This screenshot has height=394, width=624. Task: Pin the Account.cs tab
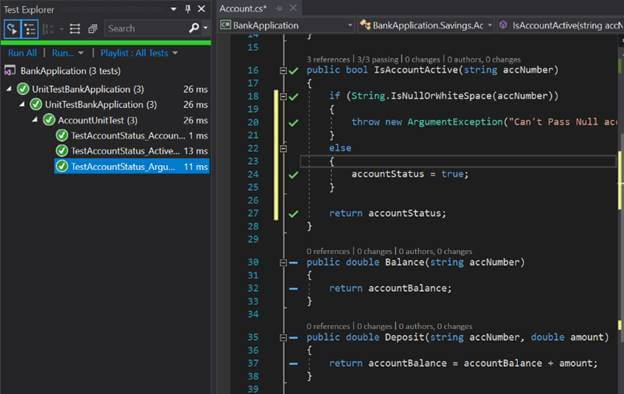tap(279, 8)
